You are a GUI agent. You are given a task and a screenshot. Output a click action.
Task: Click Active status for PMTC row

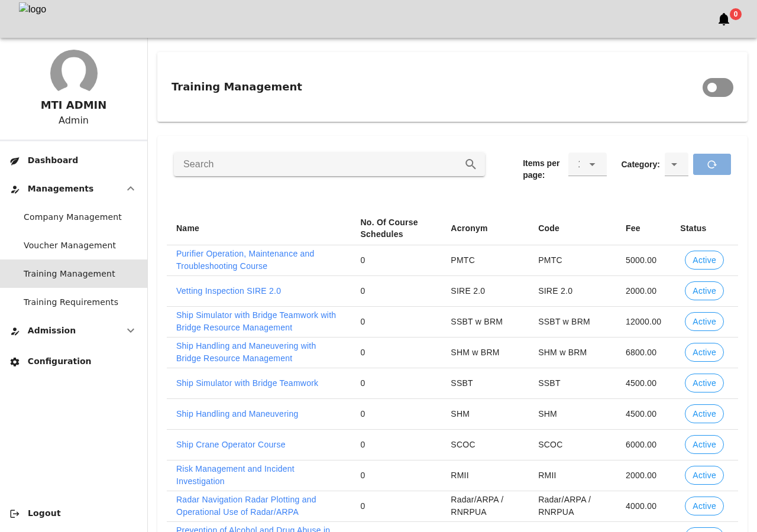(x=704, y=260)
